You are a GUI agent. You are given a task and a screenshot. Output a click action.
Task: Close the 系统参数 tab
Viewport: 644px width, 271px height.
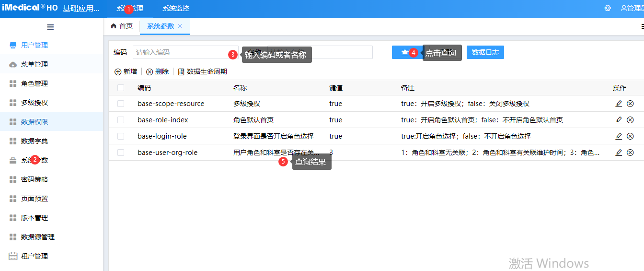point(180,26)
